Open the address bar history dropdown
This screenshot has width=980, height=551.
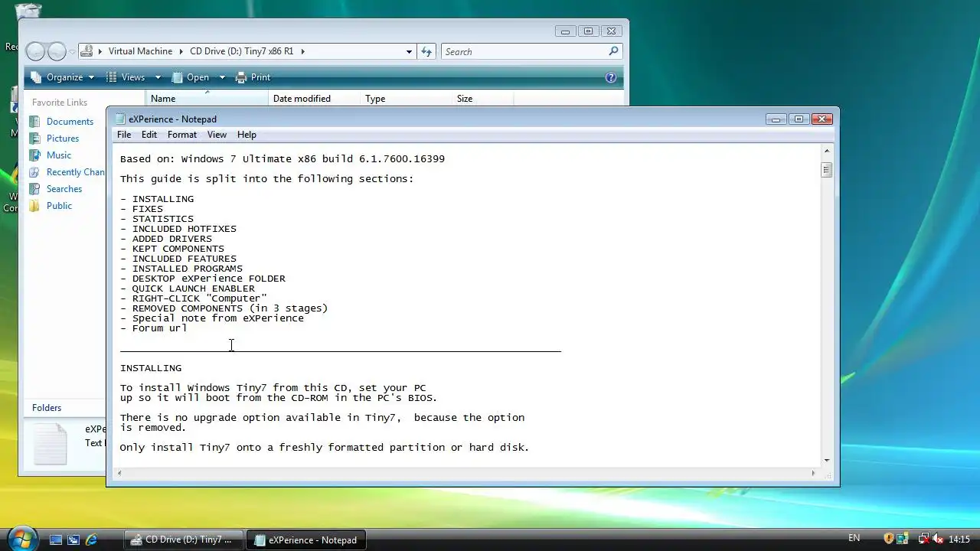coord(409,51)
